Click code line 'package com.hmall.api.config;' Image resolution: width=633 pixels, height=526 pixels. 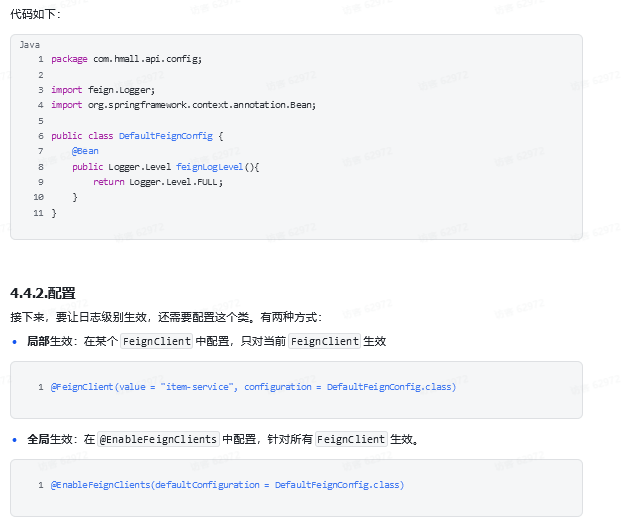[x=126, y=59]
